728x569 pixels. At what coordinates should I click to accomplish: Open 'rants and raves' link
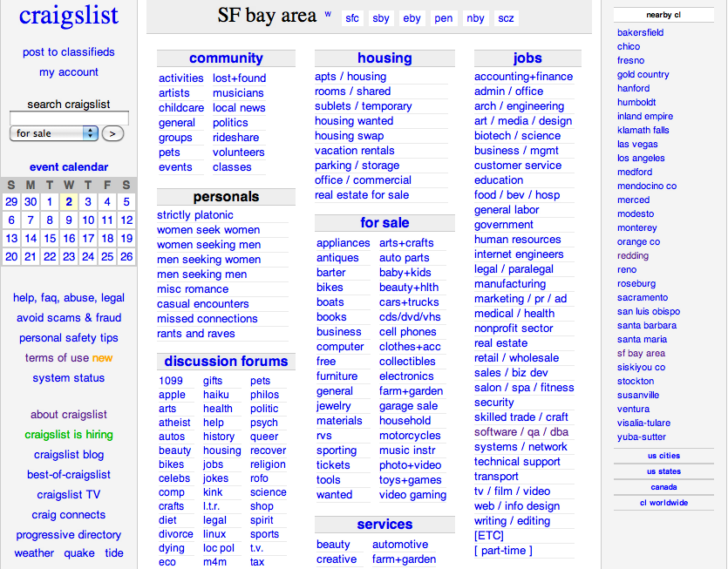pyautogui.click(x=196, y=333)
